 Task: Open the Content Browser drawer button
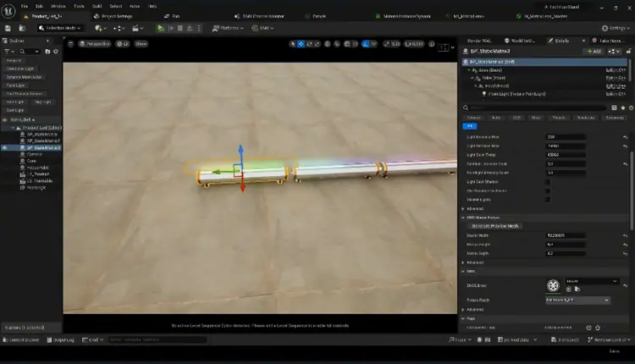click(x=21, y=339)
